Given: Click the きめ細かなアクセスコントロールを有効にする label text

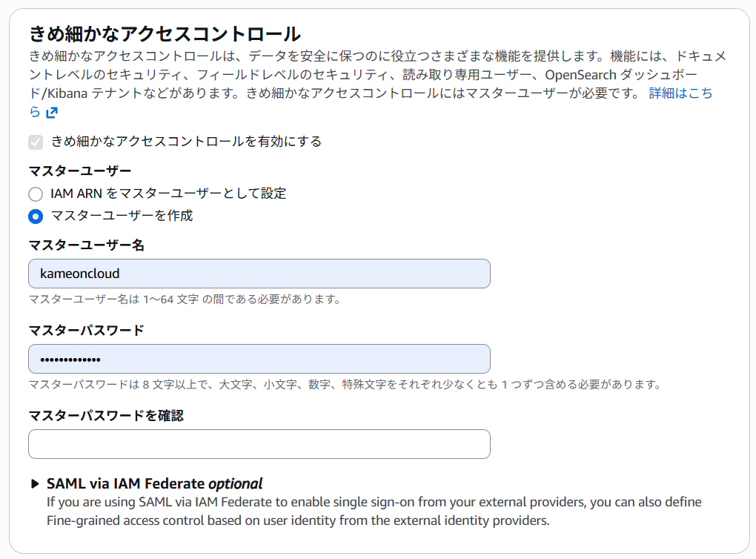Looking at the screenshot, I should pyautogui.click(x=186, y=142).
